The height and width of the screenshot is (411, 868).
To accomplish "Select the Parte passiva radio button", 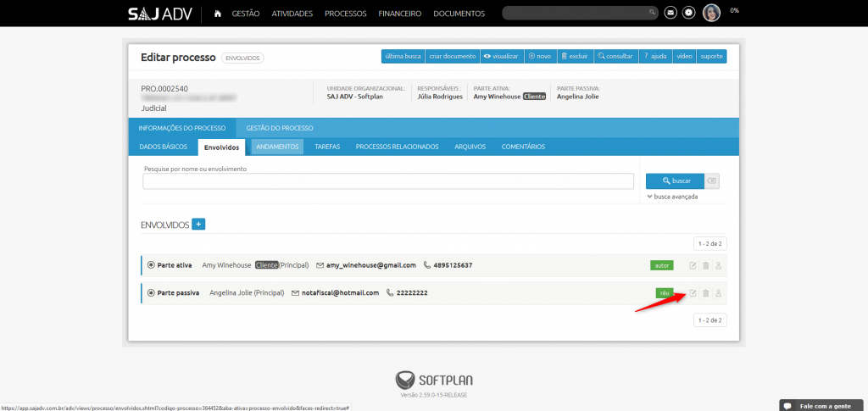I will pos(151,293).
